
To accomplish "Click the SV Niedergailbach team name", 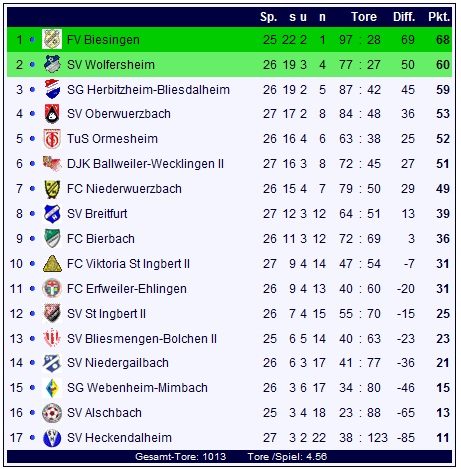I will coord(118,363).
